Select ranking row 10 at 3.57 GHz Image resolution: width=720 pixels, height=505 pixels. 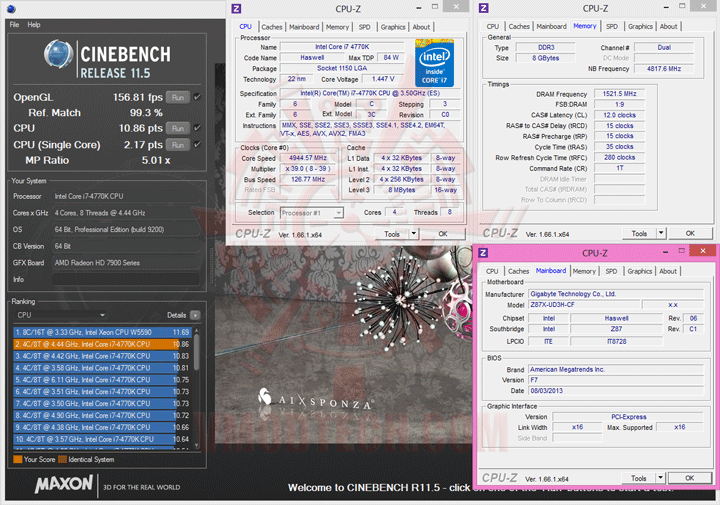101,439
